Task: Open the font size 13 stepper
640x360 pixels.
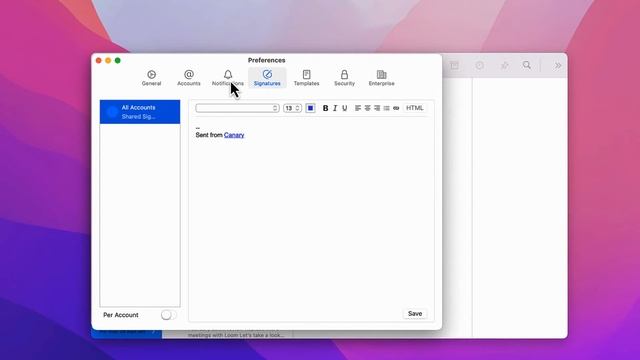Action: [x=292, y=108]
